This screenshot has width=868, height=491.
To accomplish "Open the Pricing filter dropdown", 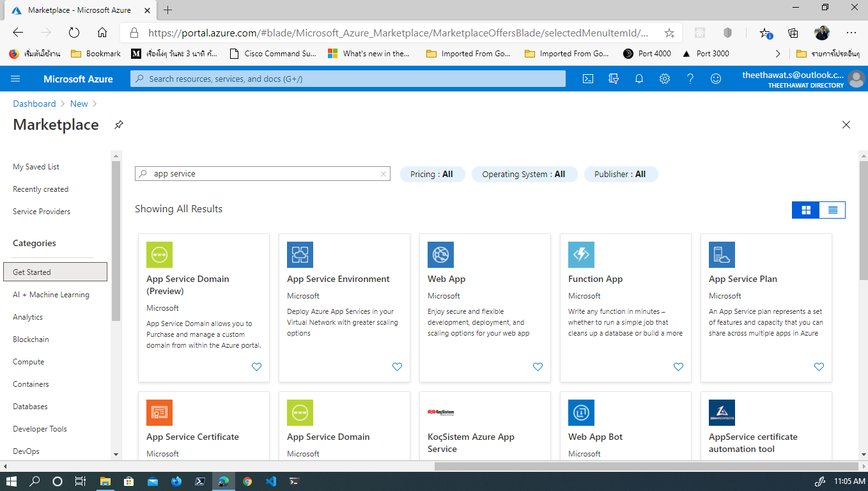I will (x=432, y=174).
